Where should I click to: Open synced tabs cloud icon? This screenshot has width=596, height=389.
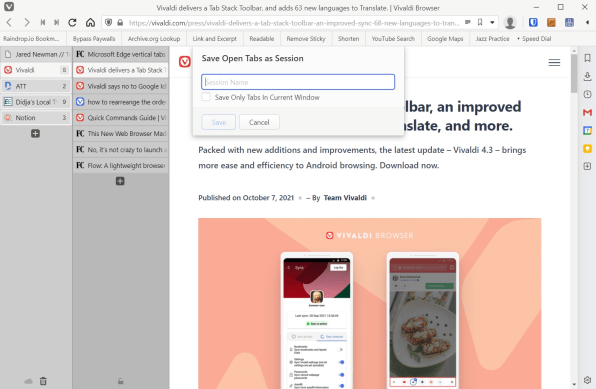29,381
